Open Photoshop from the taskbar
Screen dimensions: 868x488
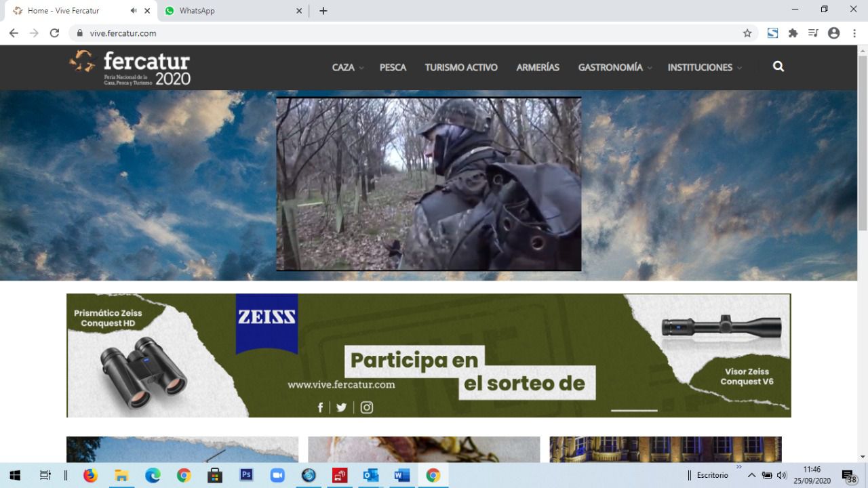click(246, 475)
